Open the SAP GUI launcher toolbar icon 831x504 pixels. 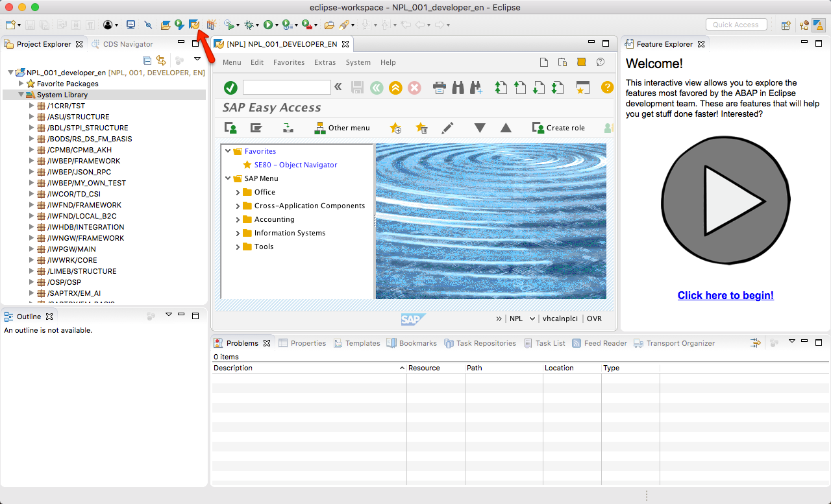[x=193, y=25]
